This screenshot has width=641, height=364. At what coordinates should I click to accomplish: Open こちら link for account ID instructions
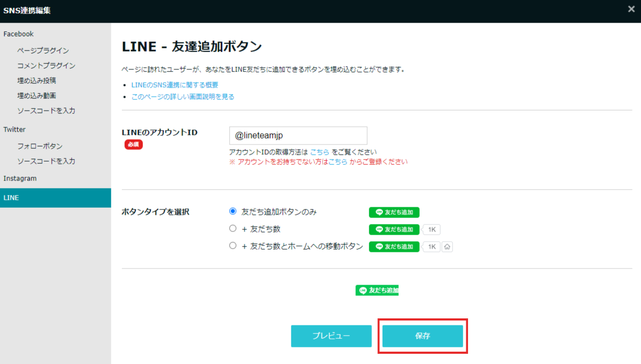(319, 152)
